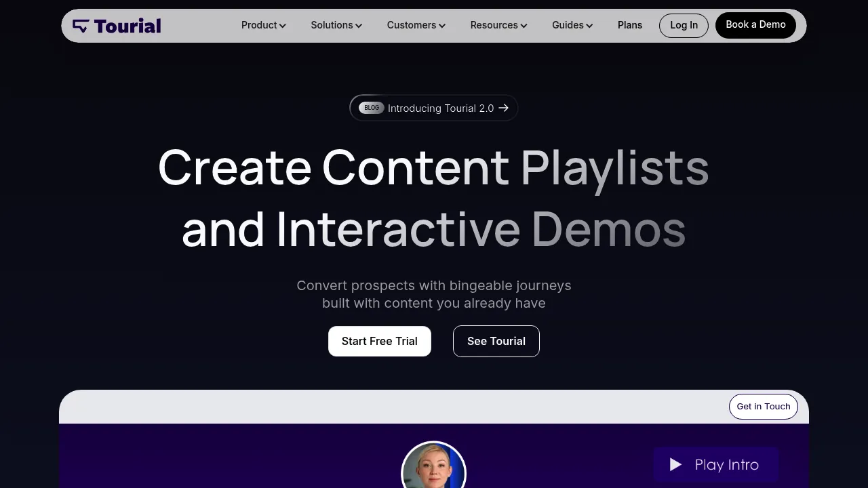Click the BLOG badge in the announcement pill
868x488 pixels.
coord(372,108)
